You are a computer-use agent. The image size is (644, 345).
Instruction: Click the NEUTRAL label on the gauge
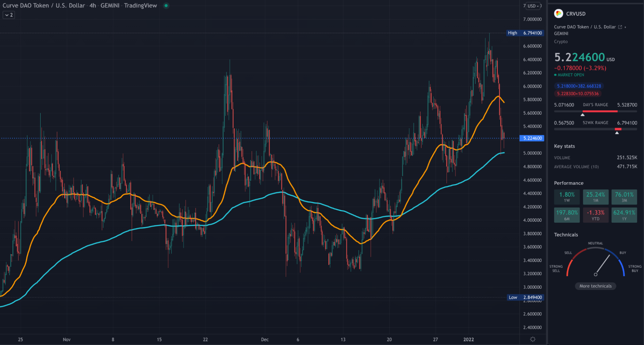tap(595, 243)
